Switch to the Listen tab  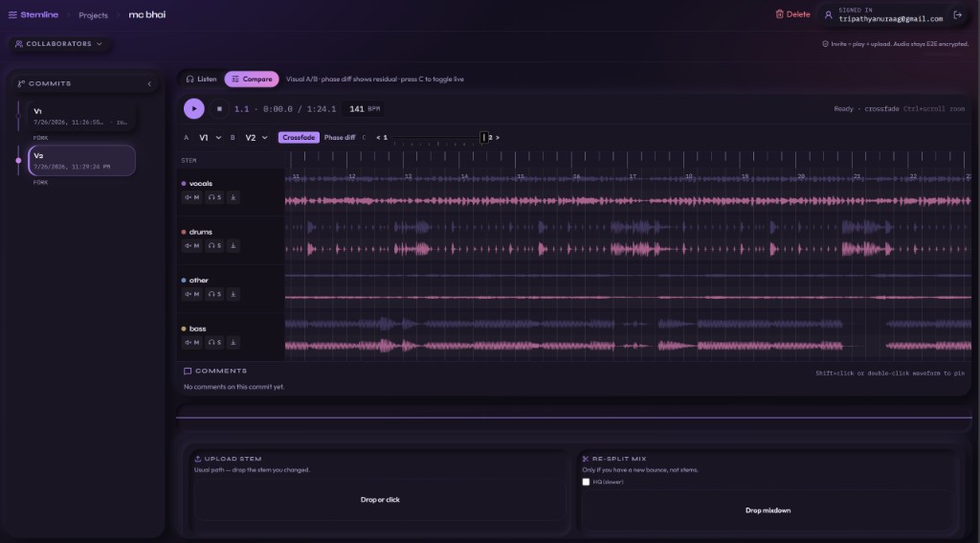pyautogui.click(x=201, y=79)
